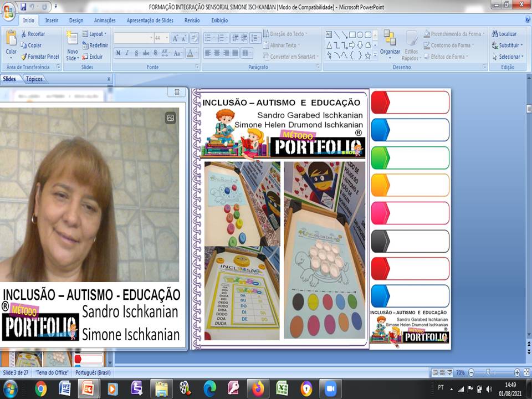The height and width of the screenshot is (399, 532).
Task: Toggle bold (N) formatting
Action: click(x=118, y=53)
